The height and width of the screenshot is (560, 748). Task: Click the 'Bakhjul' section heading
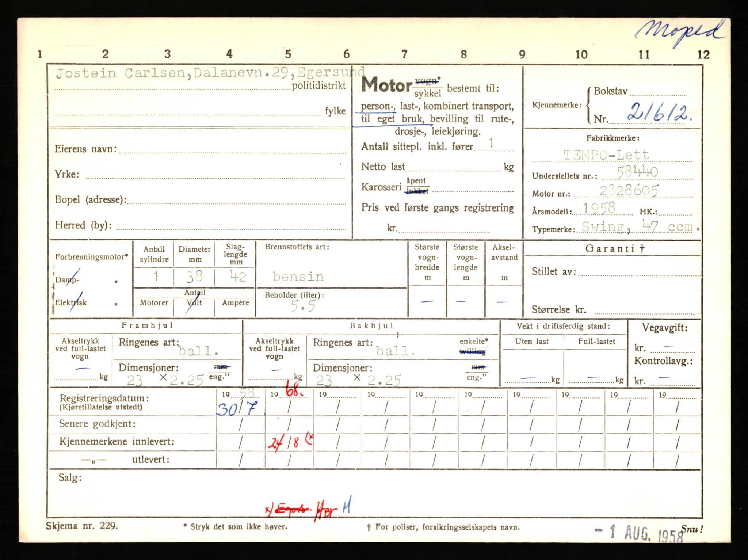point(371,326)
